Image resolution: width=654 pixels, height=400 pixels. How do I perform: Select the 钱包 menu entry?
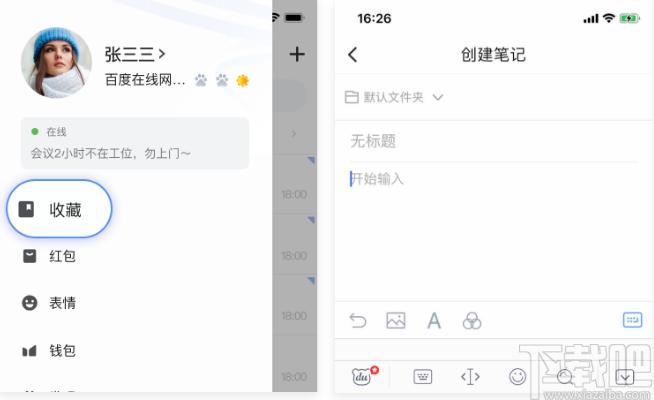tap(49, 351)
